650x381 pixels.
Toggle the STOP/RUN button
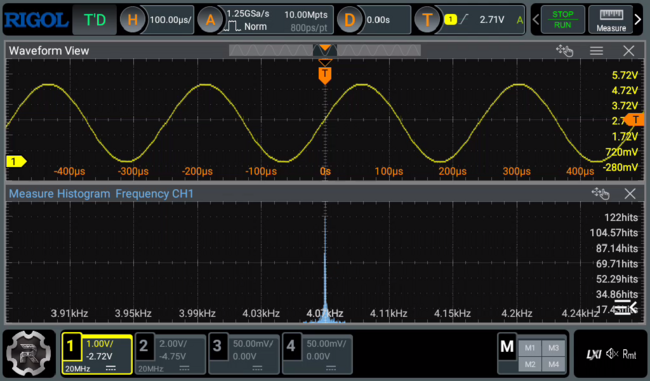[x=563, y=19]
